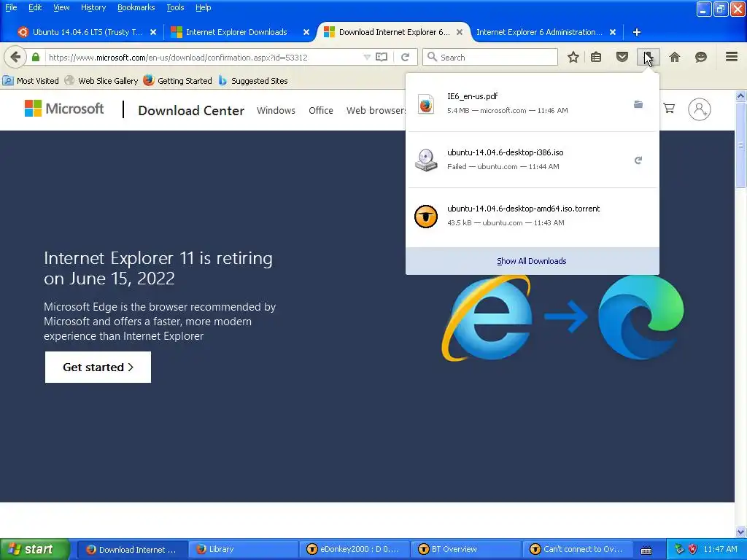Open the chat bubble smiley icon
The image size is (747, 560).
tap(701, 57)
